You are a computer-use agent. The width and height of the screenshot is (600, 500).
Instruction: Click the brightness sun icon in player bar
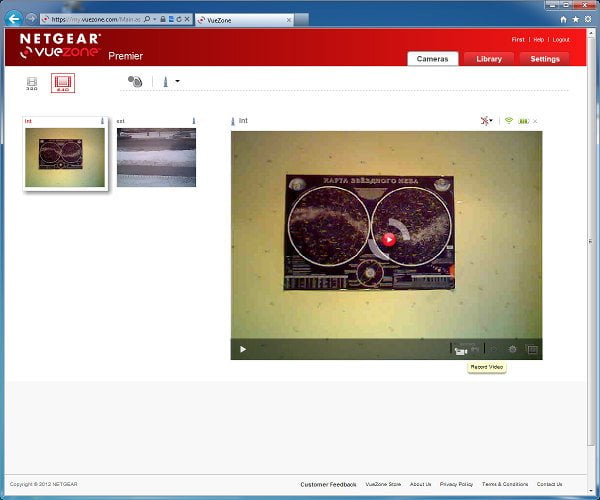click(x=494, y=349)
